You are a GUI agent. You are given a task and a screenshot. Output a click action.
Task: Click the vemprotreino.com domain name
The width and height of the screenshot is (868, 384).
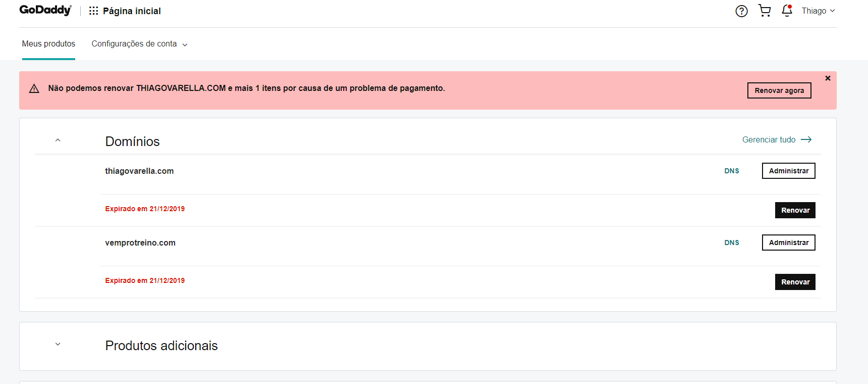tap(140, 243)
